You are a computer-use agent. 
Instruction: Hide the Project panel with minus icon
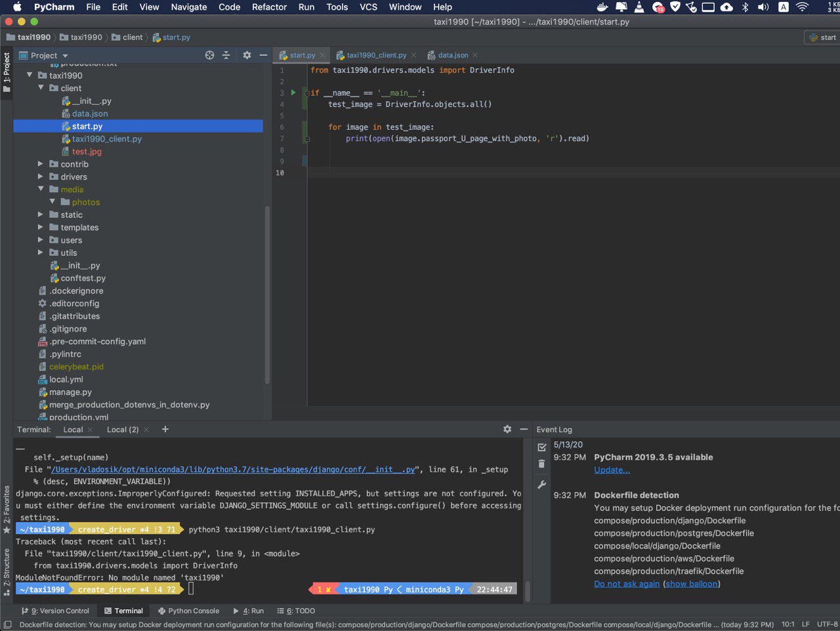[x=263, y=55]
